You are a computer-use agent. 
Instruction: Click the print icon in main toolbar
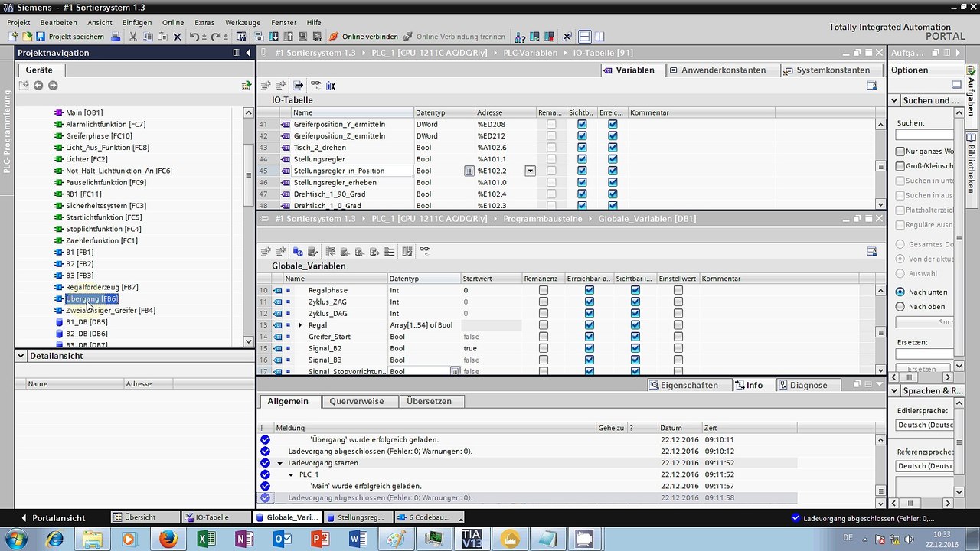point(116,37)
